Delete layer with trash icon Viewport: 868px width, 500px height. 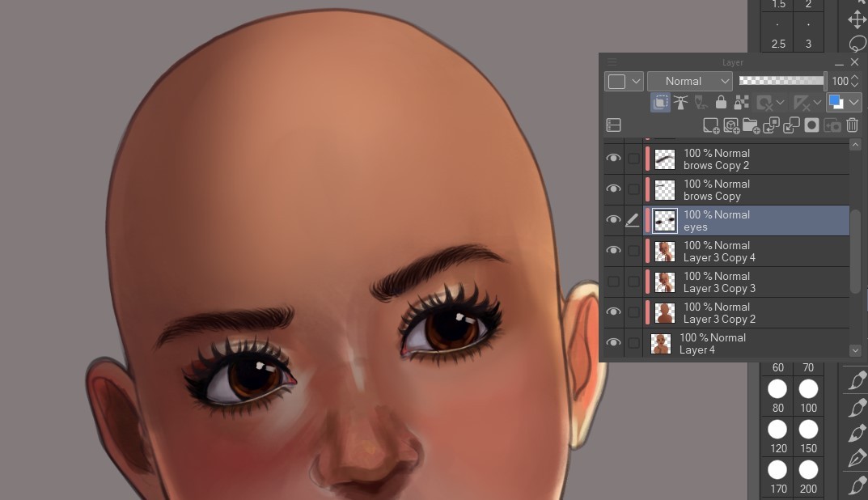pos(852,125)
